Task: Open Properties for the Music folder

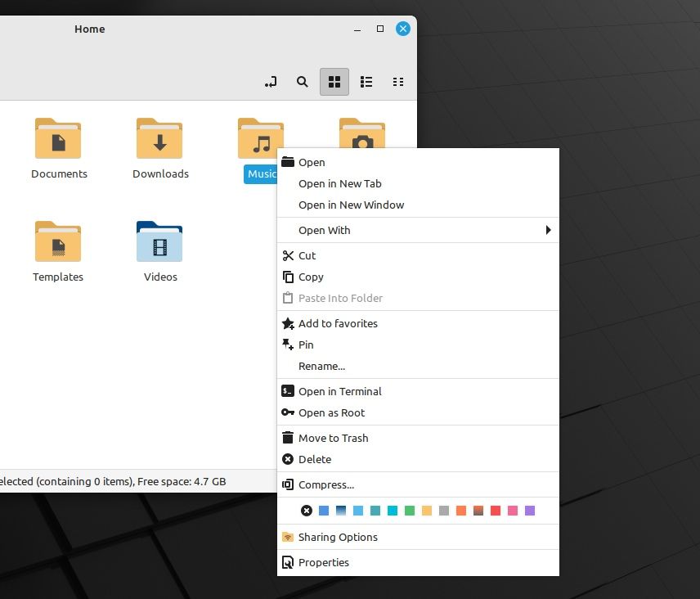Action: (324, 562)
